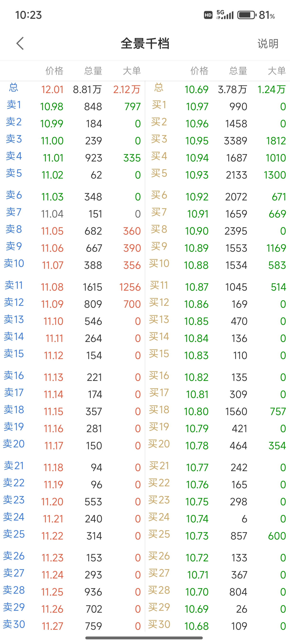Select the 买25 row priced 10.73
Image resolution: width=290 pixels, height=644 pixels.
[217, 535]
